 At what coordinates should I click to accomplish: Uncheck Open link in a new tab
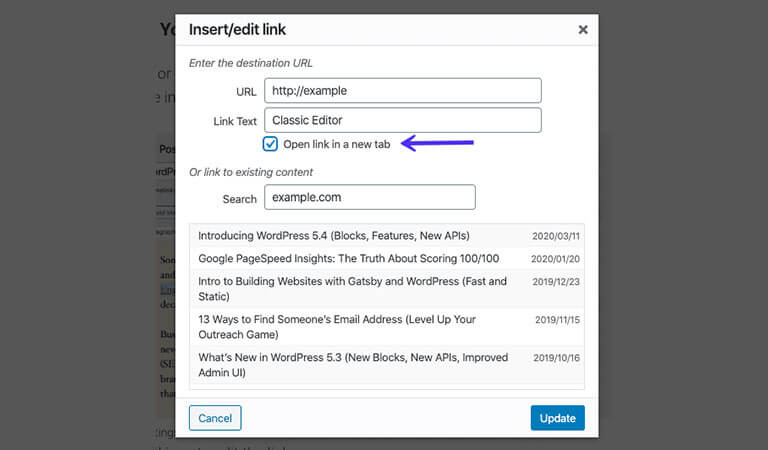[270, 144]
